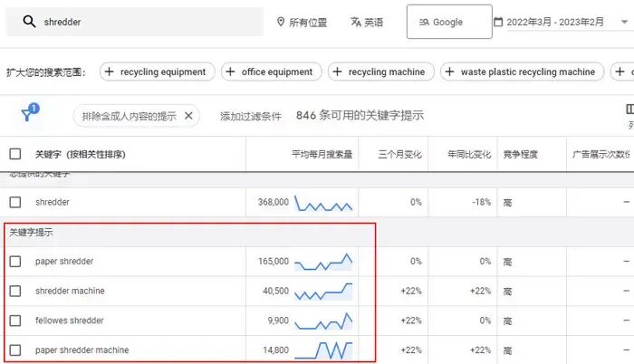Screen dimensions: 634x364
Task: Check the box for paper shredder
Action: (14, 262)
